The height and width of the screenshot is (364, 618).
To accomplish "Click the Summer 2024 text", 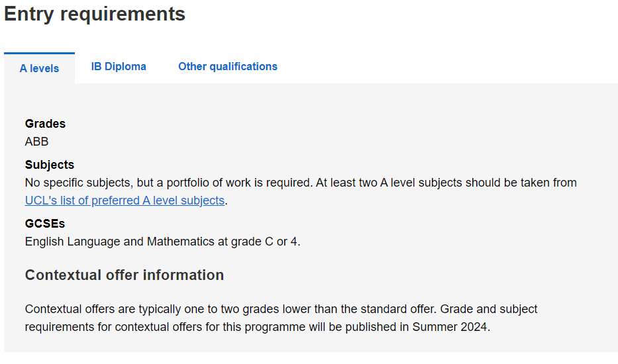I will (450, 327).
